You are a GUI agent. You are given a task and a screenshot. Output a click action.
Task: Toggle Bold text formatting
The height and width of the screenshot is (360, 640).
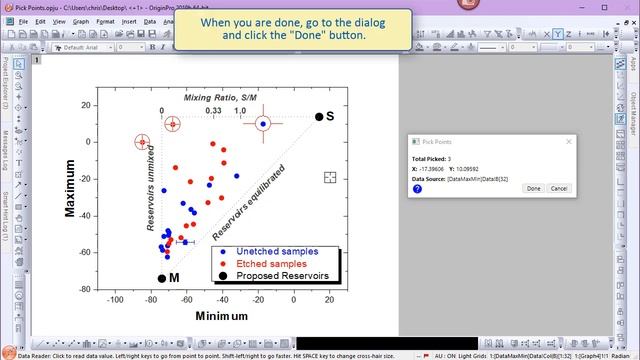[x=152, y=47]
